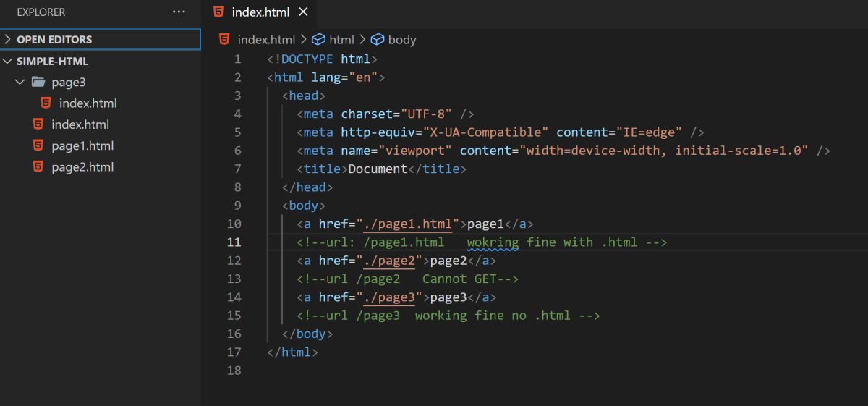Click the HTML icon beside page2.html
This screenshot has height=406, width=868.
tap(38, 166)
